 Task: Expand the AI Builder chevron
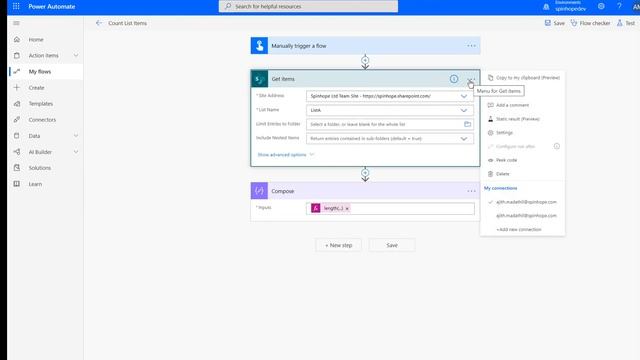pyautogui.click(x=76, y=152)
